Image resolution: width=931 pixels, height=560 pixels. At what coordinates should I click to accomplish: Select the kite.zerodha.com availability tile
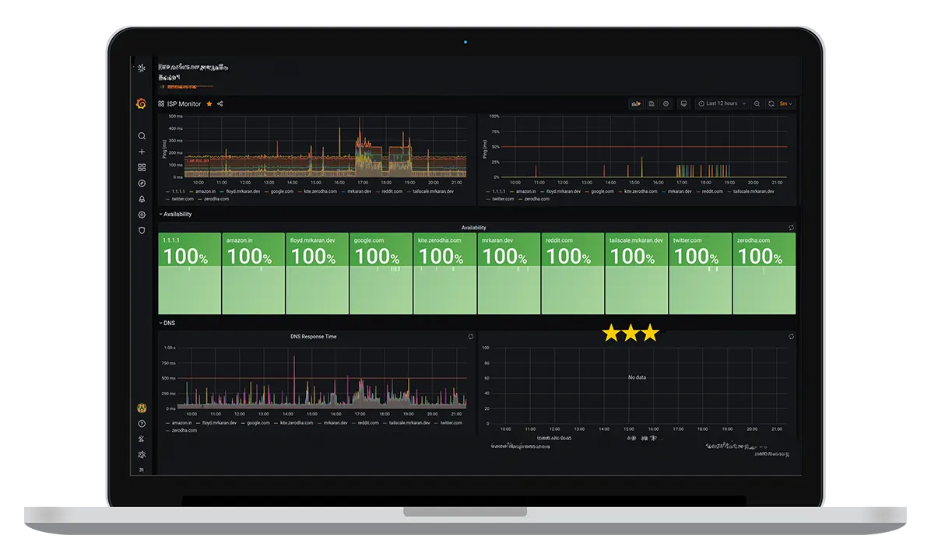tap(444, 274)
